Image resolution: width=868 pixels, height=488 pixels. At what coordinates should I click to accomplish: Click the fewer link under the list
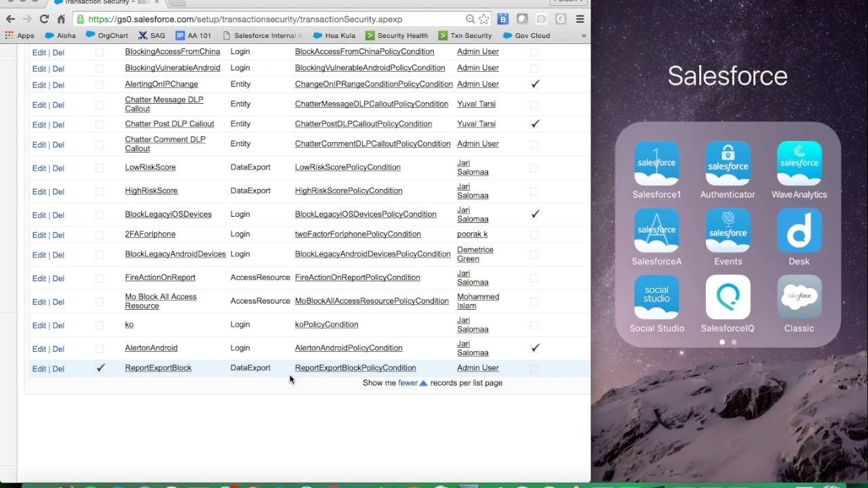coord(408,383)
